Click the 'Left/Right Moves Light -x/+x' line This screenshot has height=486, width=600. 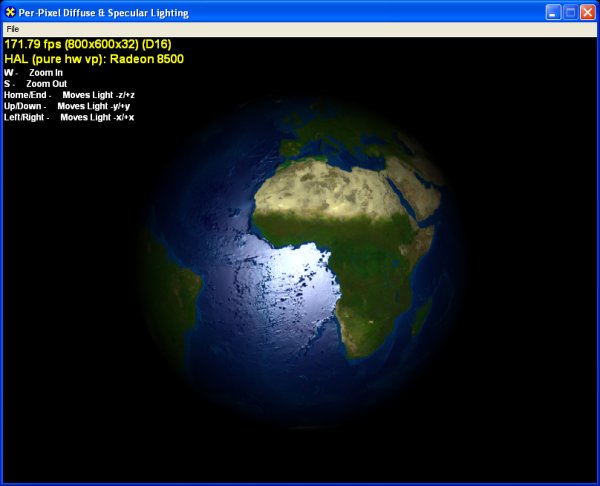69,117
